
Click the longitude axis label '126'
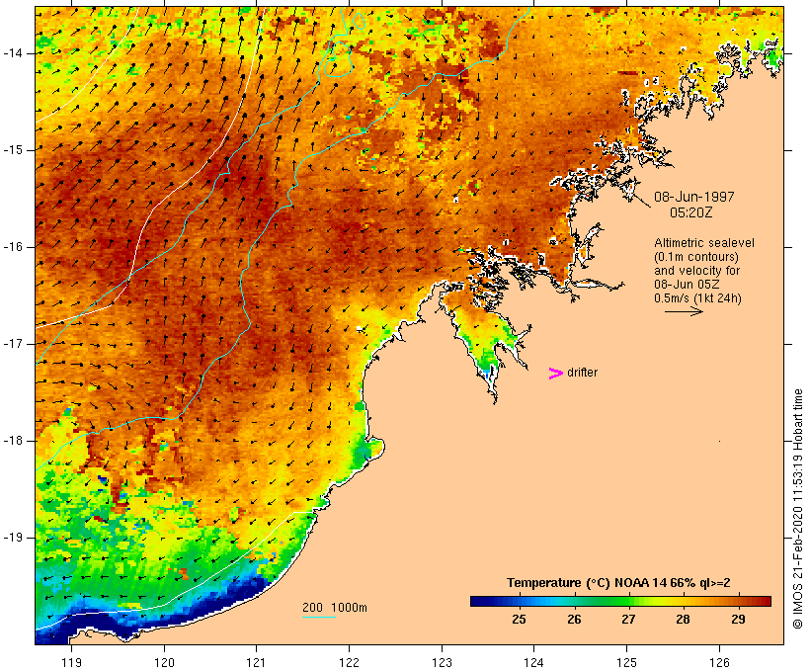(719, 662)
